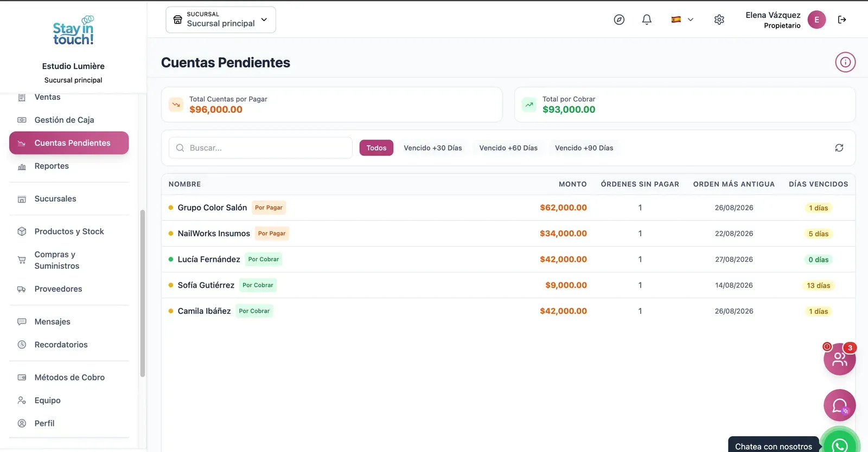Open Mensajes in the sidebar

[x=69, y=321]
